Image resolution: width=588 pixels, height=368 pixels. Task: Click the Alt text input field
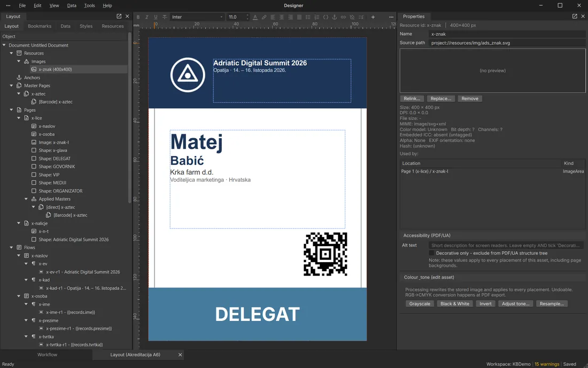tap(506, 246)
